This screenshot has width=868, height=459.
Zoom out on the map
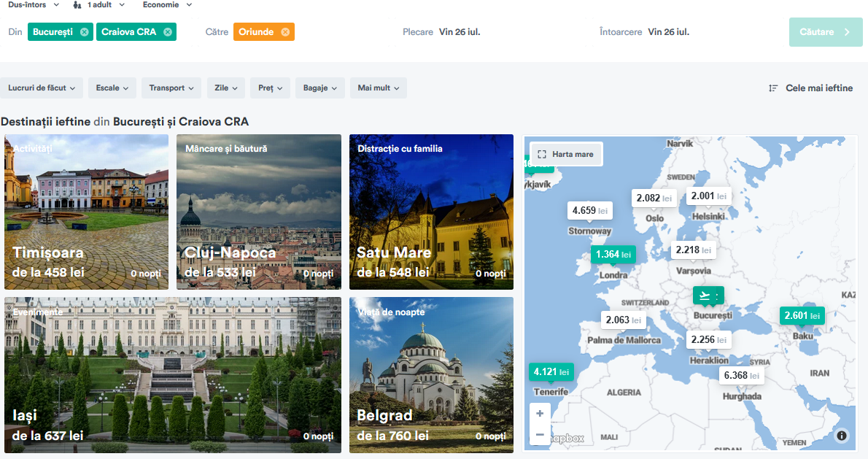coord(540,435)
